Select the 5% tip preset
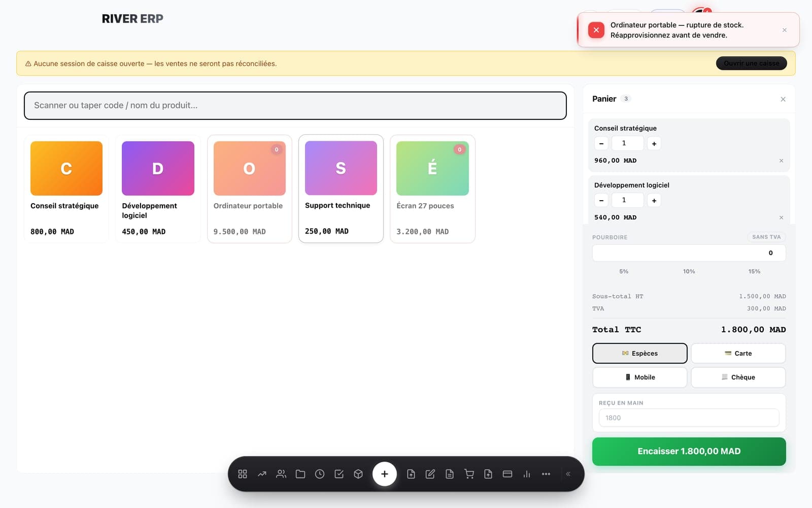812x508 pixels. [624, 271]
